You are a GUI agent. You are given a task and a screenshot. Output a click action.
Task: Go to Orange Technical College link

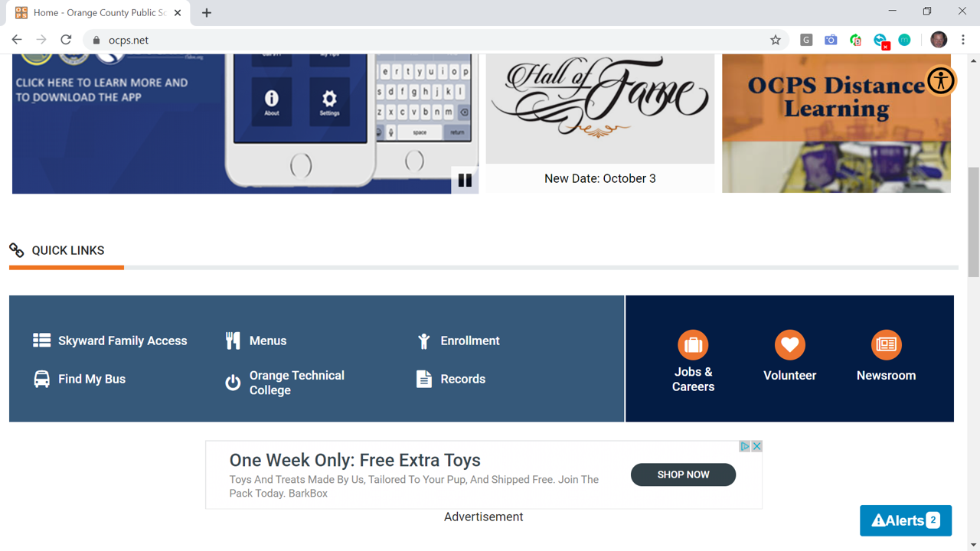pyautogui.click(x=297, y=383)
